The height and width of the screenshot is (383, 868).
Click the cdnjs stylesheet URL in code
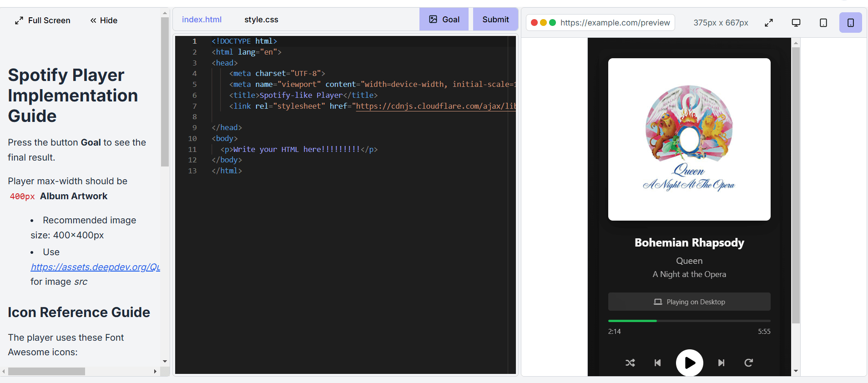pyautogui.click(x=436, y=106)
